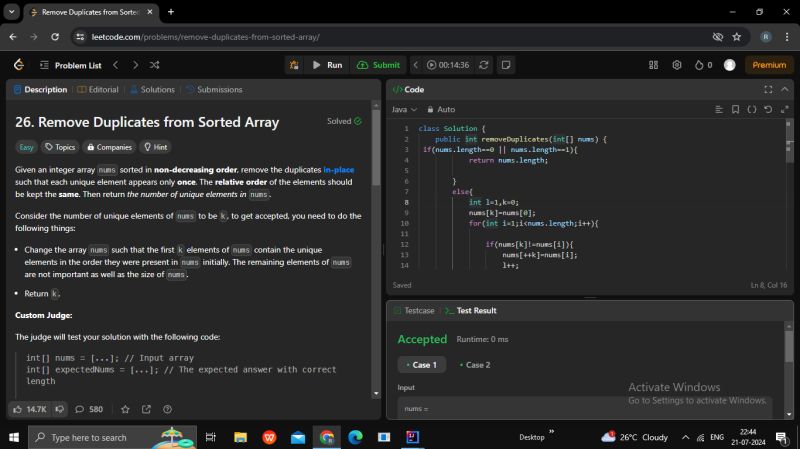Click the Easy difficulty tag
This screenshot has width=800, height=449.
coord(26,147)
